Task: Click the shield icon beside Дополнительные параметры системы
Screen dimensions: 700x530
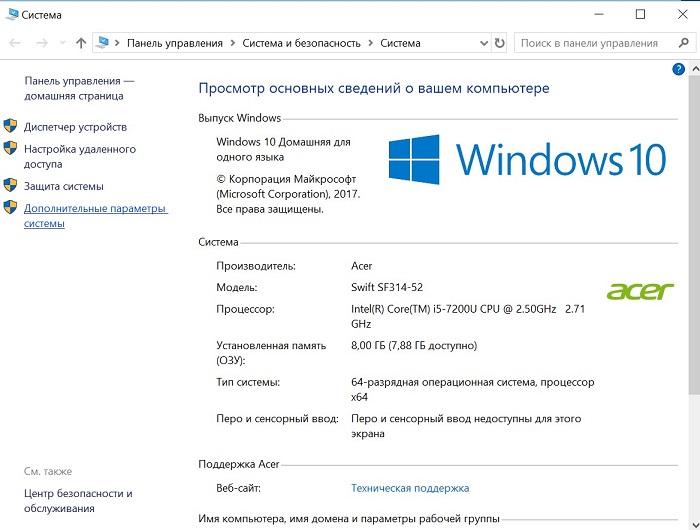Action: coord(10,207)
